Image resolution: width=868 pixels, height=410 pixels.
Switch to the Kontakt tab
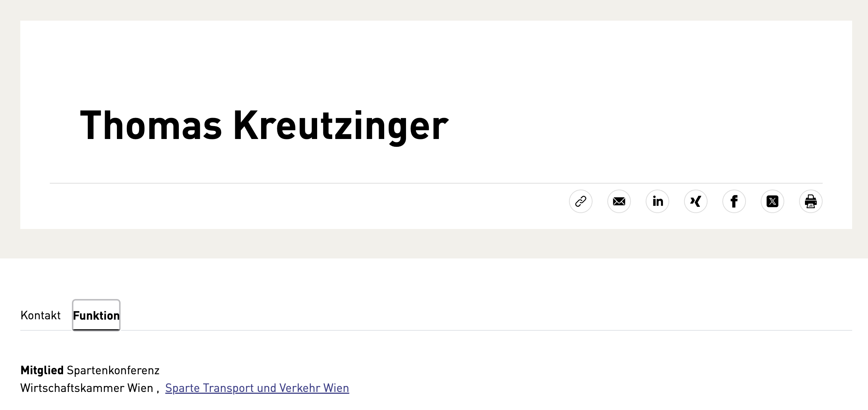[x=41, y=315]
